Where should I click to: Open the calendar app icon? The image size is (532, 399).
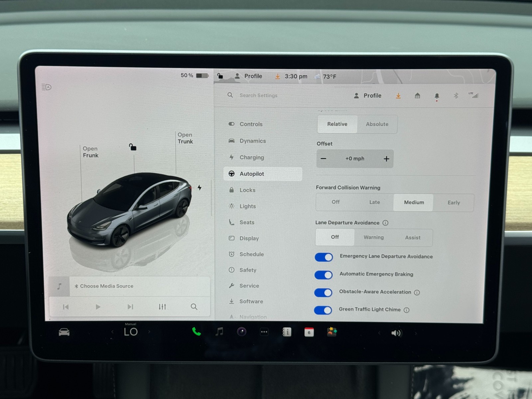point(309,332)
